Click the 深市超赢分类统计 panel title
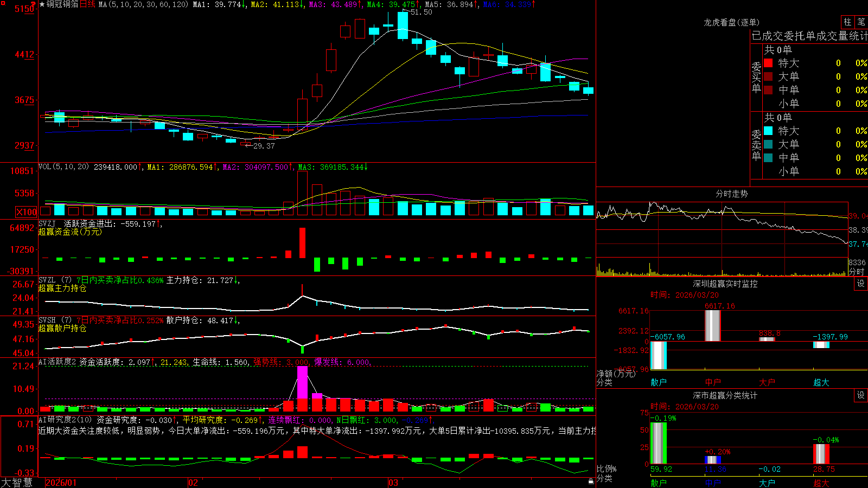The image size is (868, 488). coord(725,395)
